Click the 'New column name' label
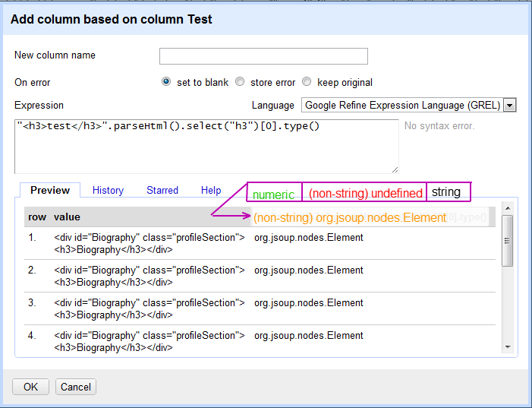Image resolution: width=532 pixels, height=408 pixels. point(55,55)
